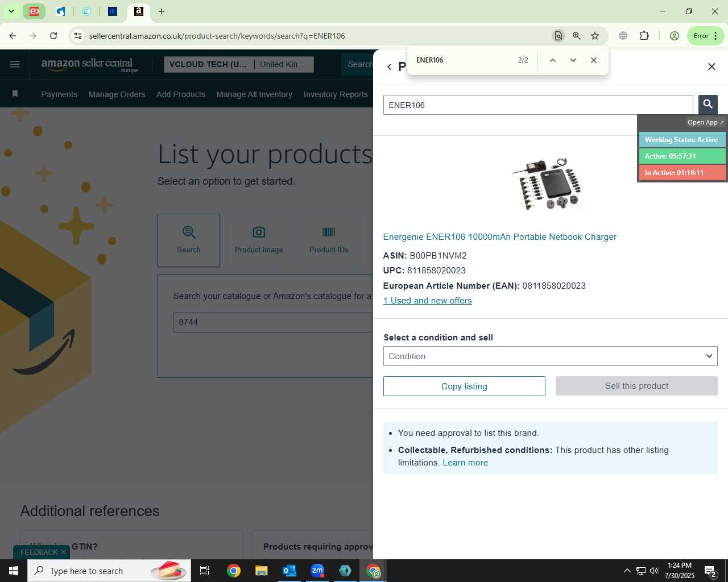
Task: Click the magnifier search button beside ENER106
Action: click(x=708, y=105)
